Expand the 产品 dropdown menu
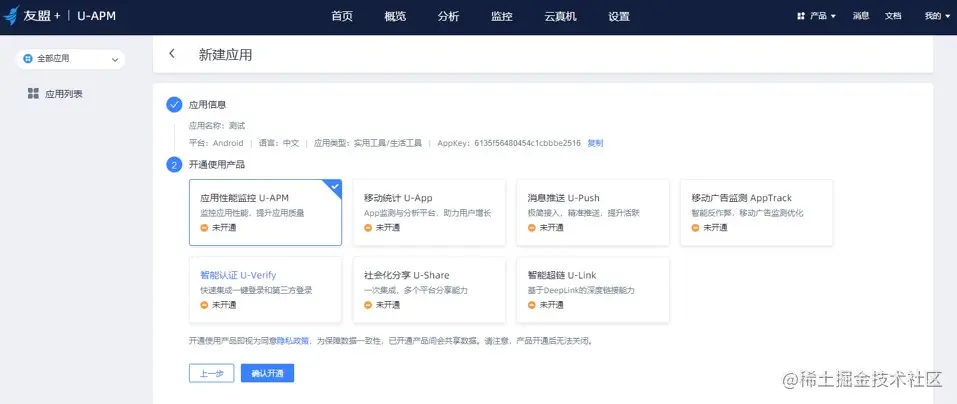This screenshot has height=404, width=957. 817,16
